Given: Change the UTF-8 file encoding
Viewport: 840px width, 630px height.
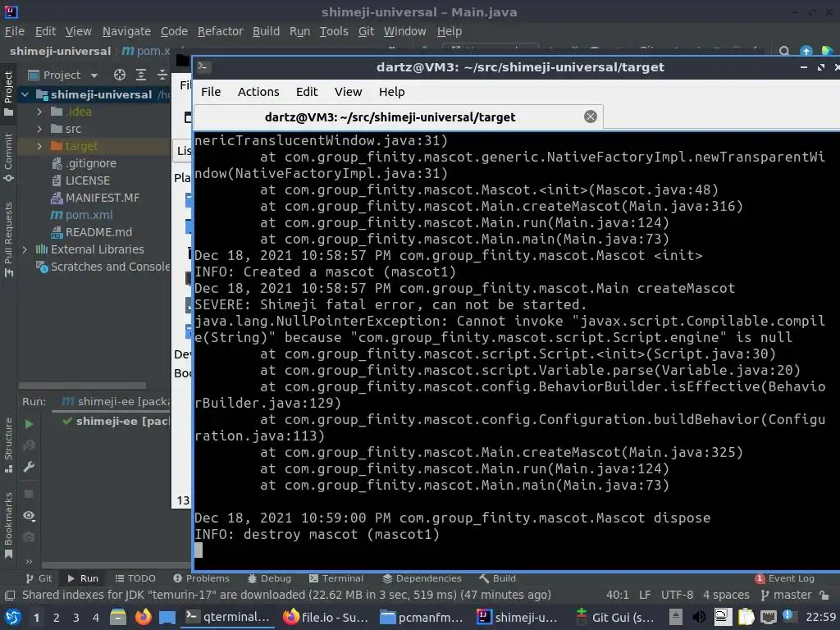Looking at the screenshot, I should click(677, 596).
